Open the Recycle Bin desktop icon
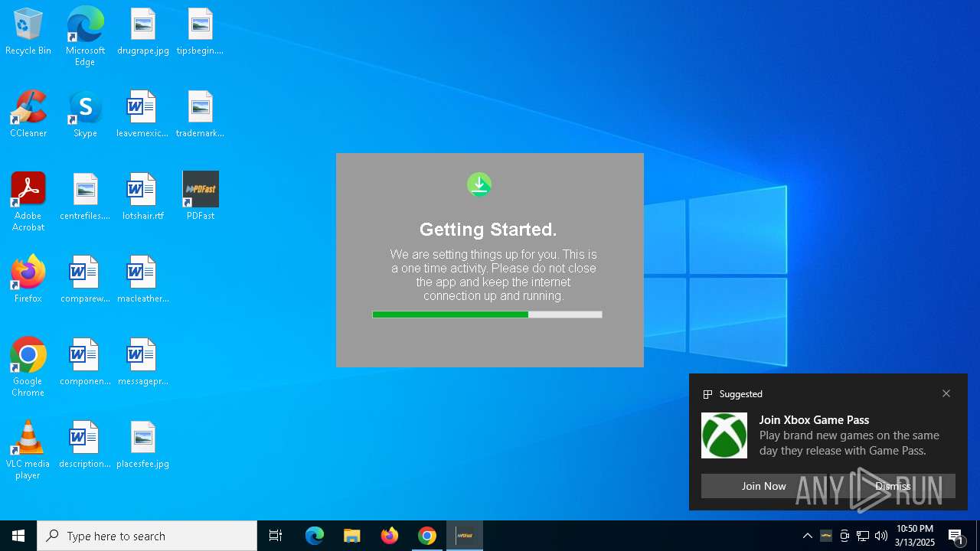Viewport: 980px width, 551px height. (28, 32)
